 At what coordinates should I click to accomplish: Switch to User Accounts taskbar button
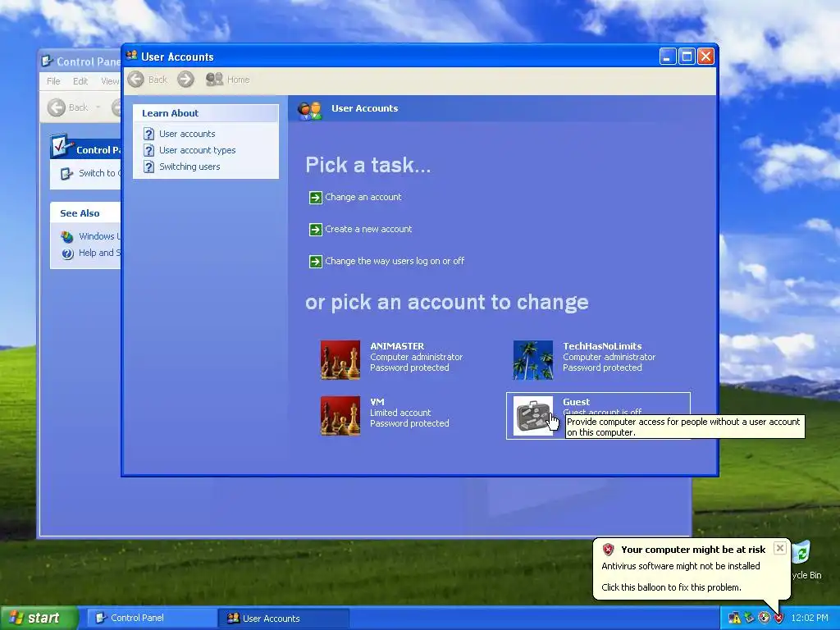(284, 619)
